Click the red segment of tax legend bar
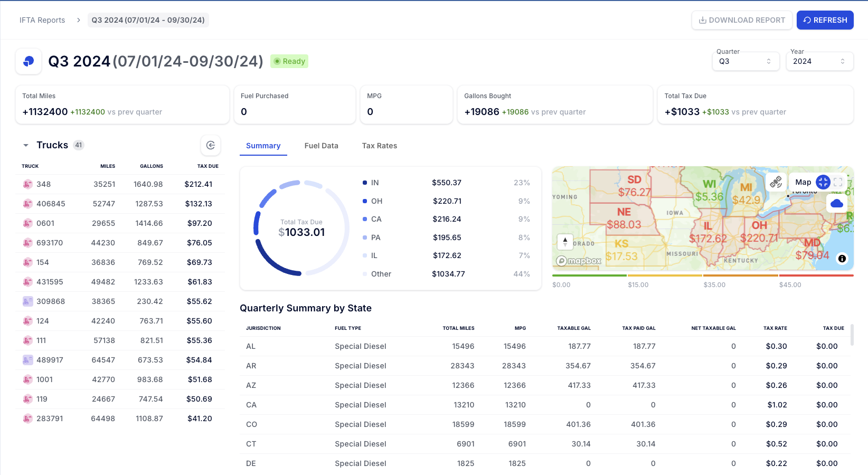Image resolution: width=868 pixels, height=475 pixels. [x=816, y=275]
